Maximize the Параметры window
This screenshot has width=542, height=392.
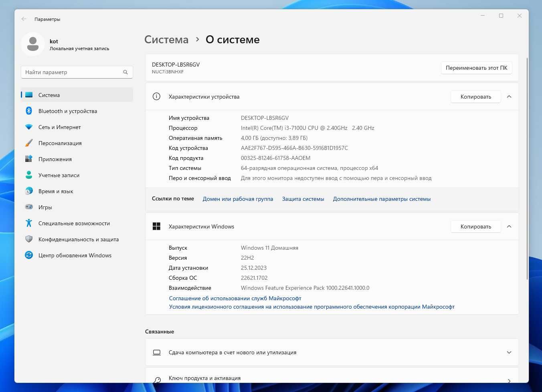point(501,16)
